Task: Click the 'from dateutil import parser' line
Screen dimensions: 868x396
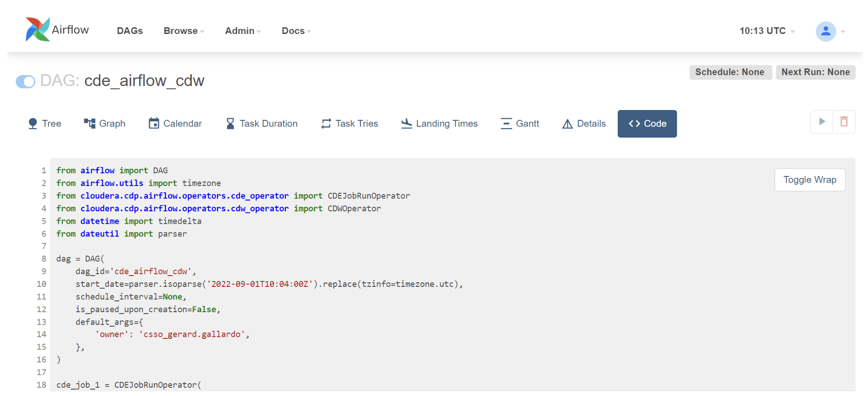Action: (122, 233)
